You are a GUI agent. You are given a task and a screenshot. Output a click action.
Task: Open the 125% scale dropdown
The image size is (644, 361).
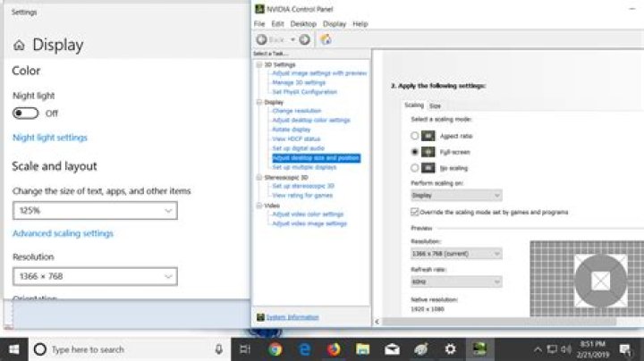95,211
